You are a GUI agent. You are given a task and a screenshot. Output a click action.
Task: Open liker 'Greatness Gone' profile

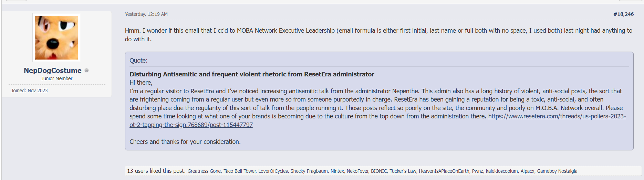point(204,171)
